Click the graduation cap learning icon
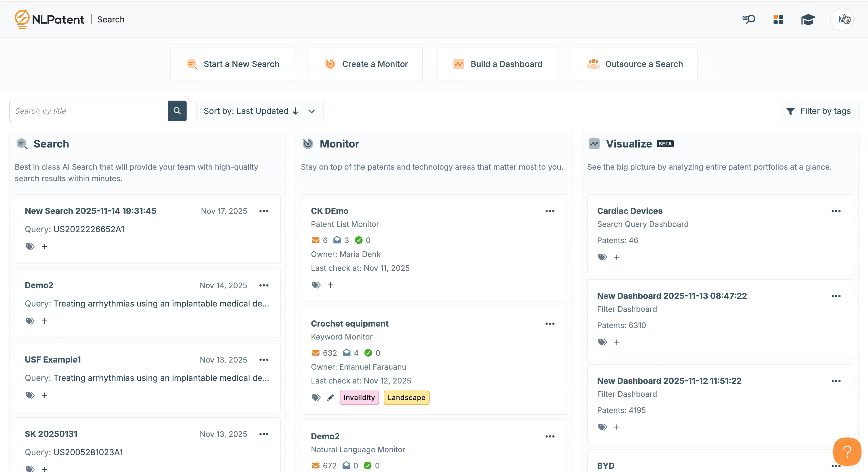Image resolution: width=868 pixels, height=472 pixels. click(808, 19)
